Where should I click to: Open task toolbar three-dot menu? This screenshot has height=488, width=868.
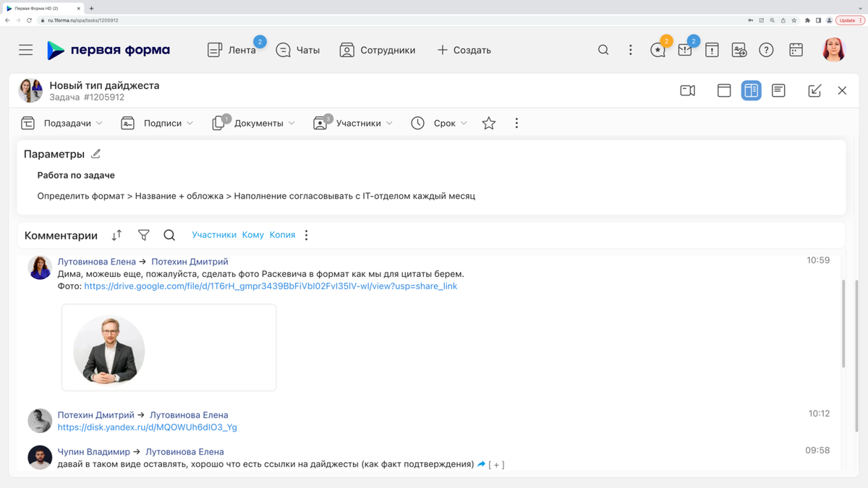[x=516, y=123]
